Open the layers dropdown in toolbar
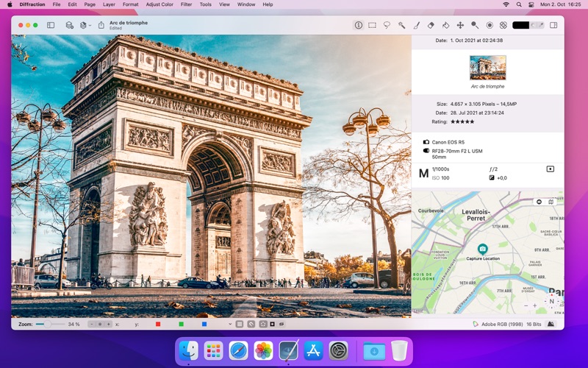 pos(85,25)
